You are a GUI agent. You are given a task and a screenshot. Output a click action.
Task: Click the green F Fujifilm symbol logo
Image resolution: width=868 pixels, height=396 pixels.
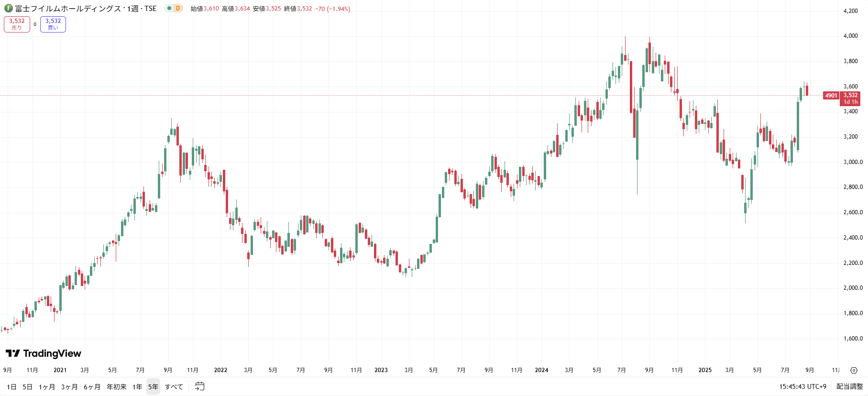pyautogui.click(x=8, y=8)
